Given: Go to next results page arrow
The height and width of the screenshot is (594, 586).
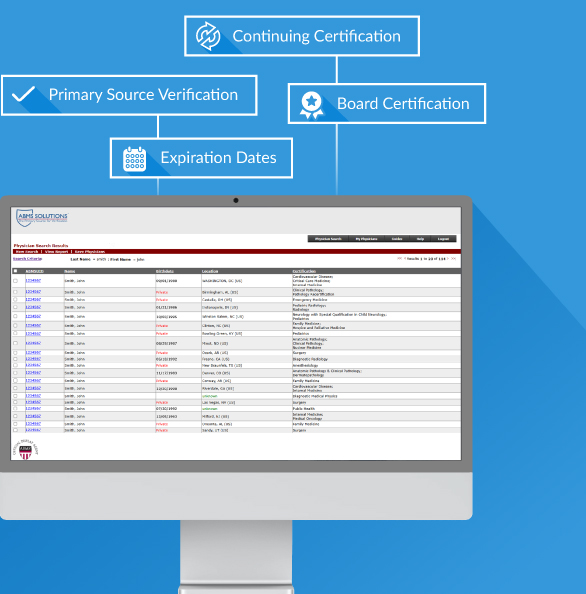Looking at the screenshot, I should 448,259.
